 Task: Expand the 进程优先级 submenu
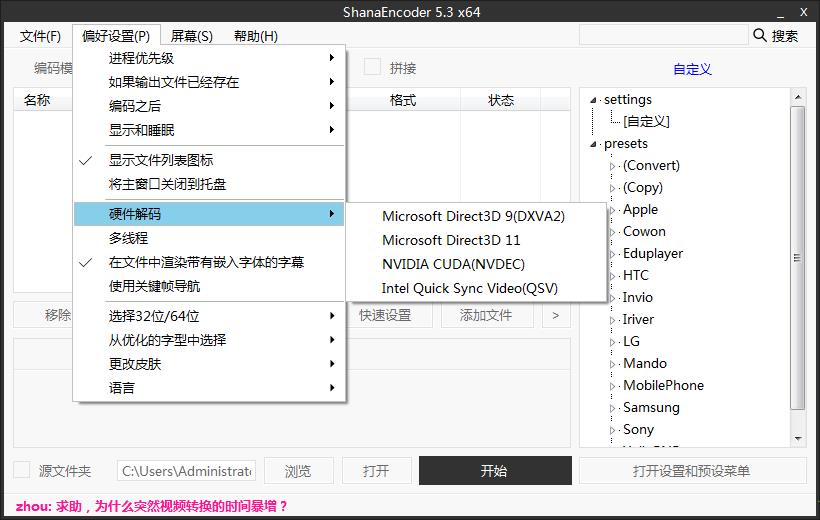pyautogui.click(x=209, y=58)
